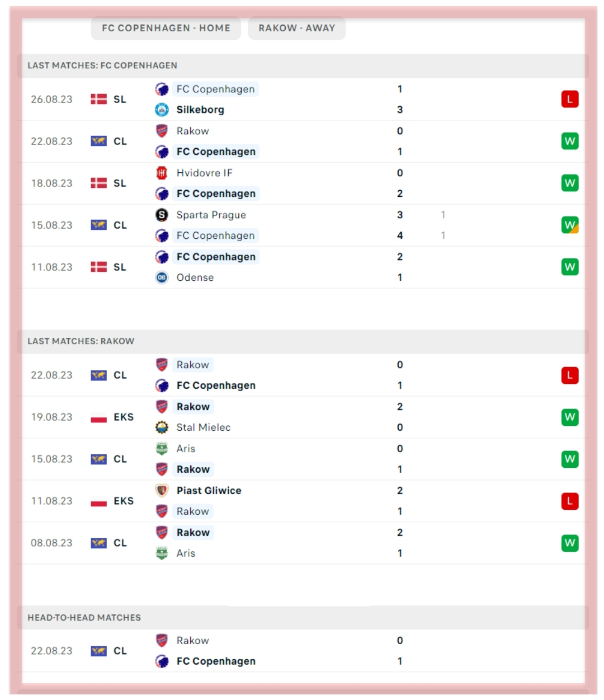The width and height of the screenshot is (604, 700).
Task: Open the Sparta Prague team link
Action: point(211,215)
